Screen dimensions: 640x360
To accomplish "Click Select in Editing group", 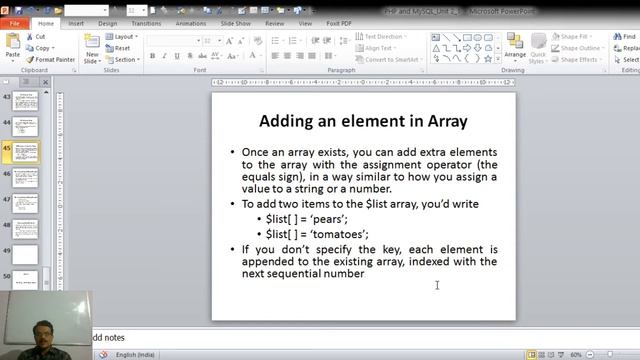I will pyautogui.click(x=627, y=60).
